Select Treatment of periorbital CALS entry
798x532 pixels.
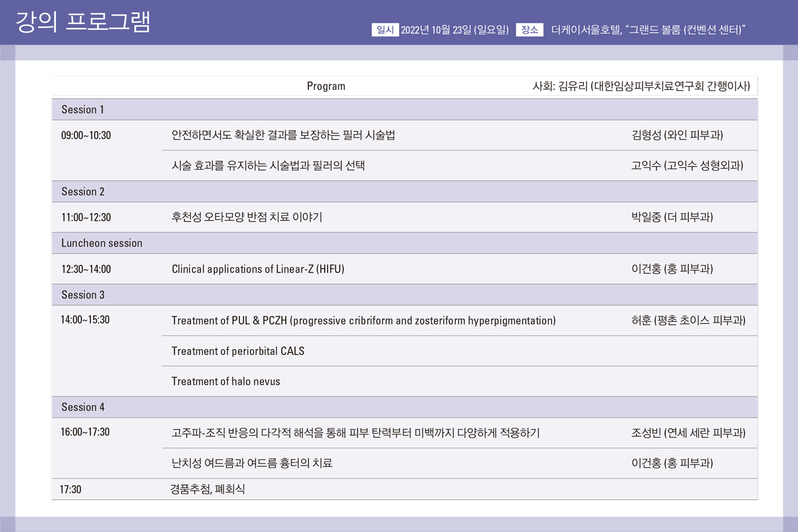point(238,351)
